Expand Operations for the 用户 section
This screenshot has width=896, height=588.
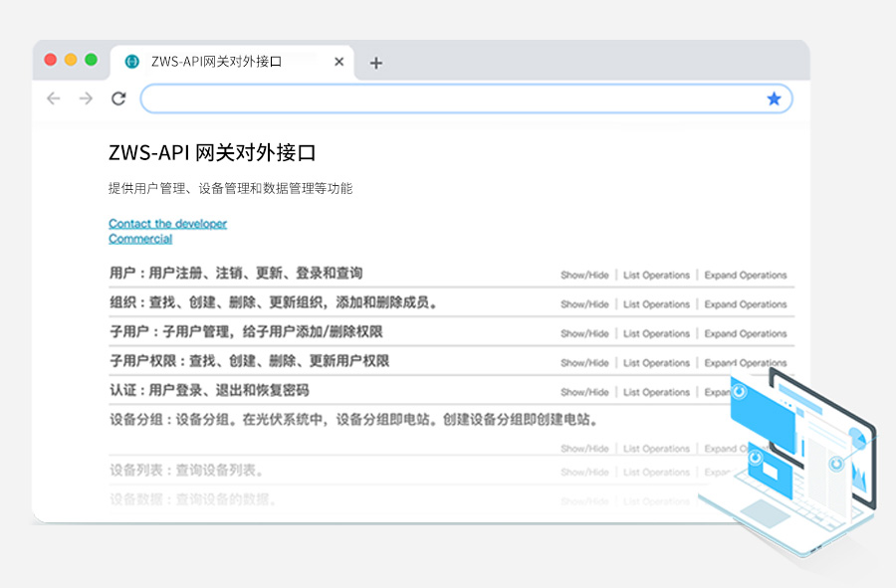746,276
